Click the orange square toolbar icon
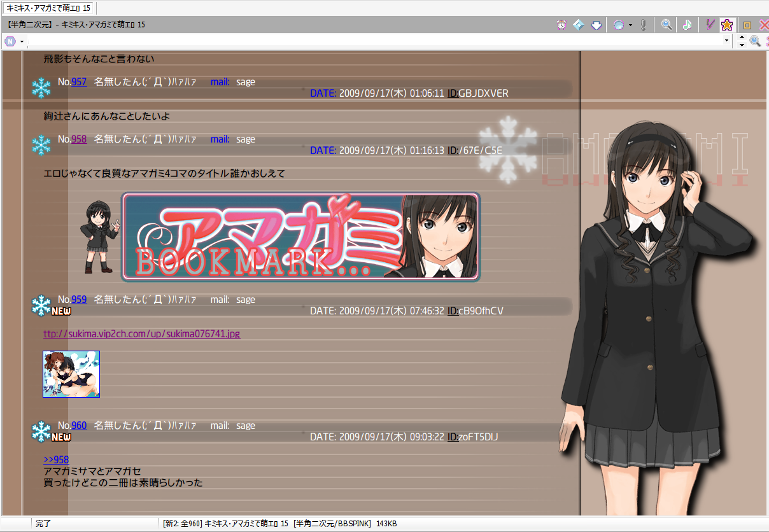Image resolution: width=769 pixels, height=532 pixels. (x=748, y=25)
